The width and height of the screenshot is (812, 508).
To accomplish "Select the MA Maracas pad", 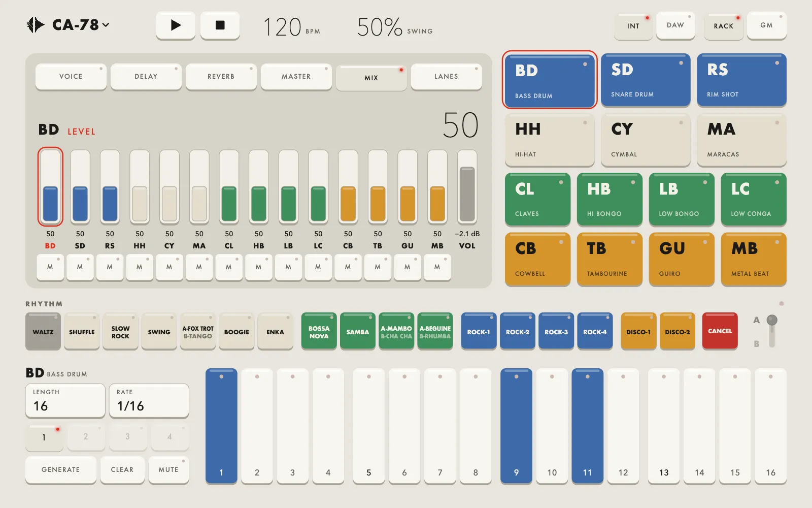I will pyautogui.click(x=741, y=140).
